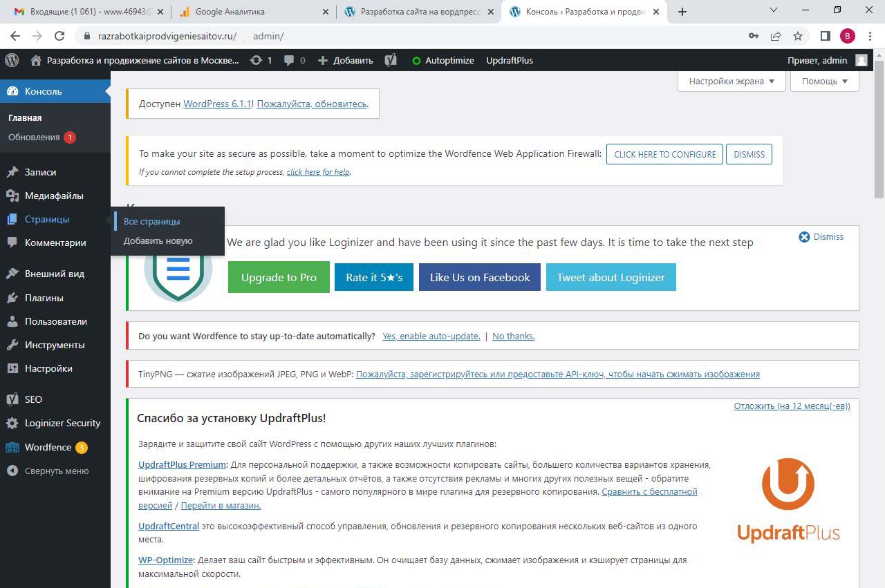The image size is (885, 588).
Task: Open Loginizer Security from the sidebar
Action: pos(62,423)
